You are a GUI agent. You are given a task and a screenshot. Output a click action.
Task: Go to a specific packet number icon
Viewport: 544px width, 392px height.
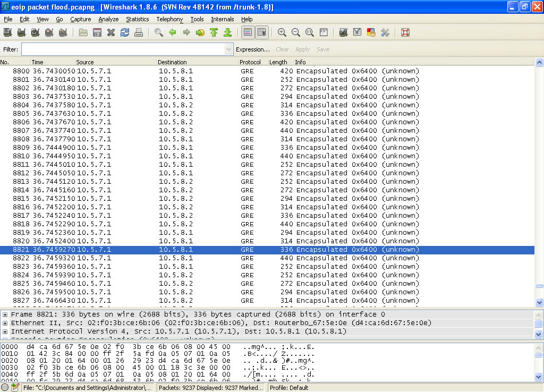pyautogui.click(x=200, y=32)
